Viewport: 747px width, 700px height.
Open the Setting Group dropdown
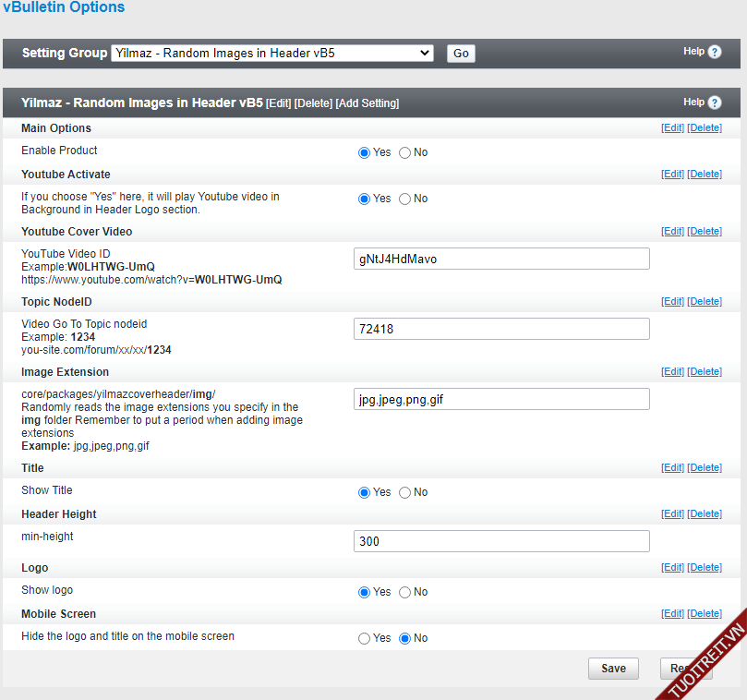(x=272, y=54)
